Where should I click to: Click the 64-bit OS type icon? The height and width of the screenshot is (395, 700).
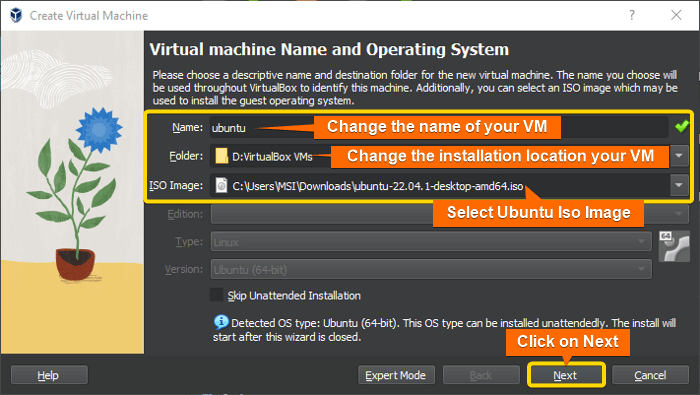click(x=674, y=246)
